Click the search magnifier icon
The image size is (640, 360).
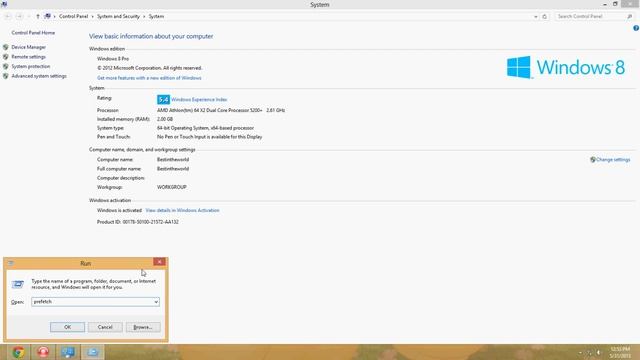click(x=629, y=16)
